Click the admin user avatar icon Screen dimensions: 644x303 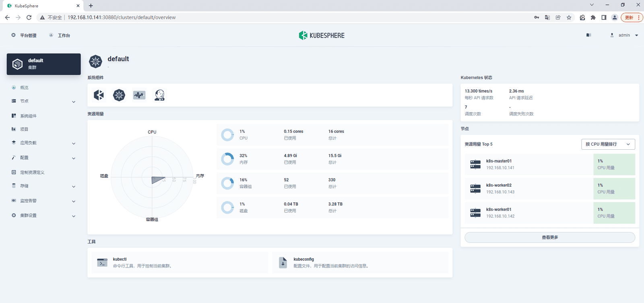pyautogui.click(x=612, y=35)
